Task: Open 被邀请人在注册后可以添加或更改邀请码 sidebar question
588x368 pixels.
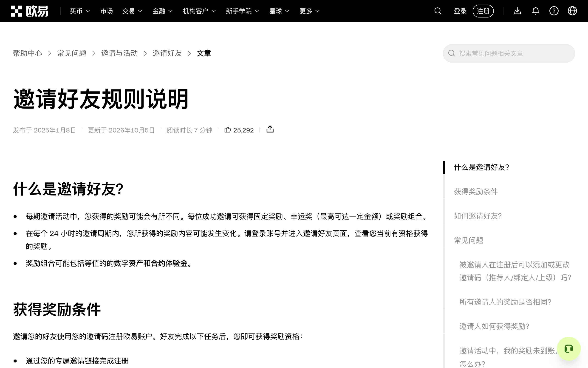Action: (x=515, y=271)
